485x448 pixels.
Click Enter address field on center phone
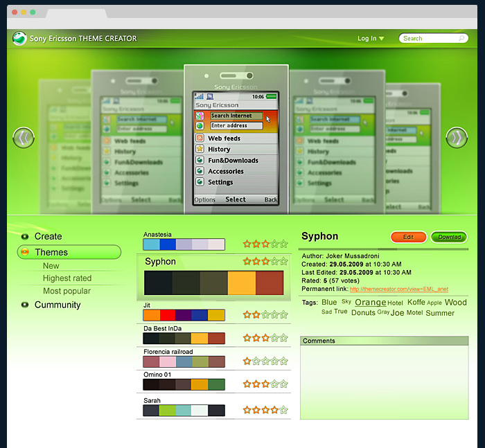pyautogui.click(x=236, y=125)
